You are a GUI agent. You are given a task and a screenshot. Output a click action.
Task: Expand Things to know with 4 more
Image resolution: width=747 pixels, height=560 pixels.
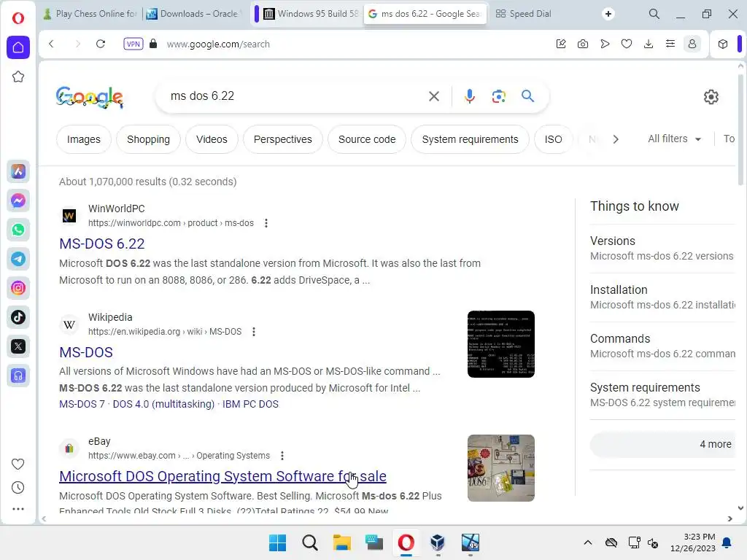tap(663, 444)
